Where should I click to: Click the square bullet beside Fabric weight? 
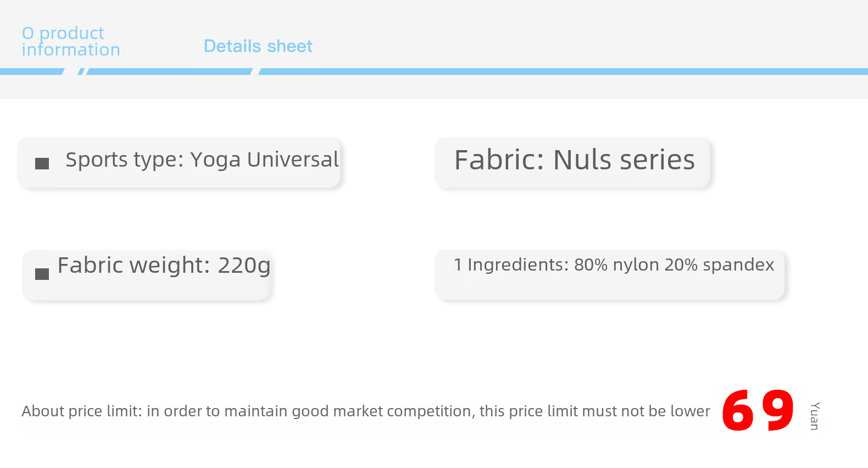tap(42, 274)
